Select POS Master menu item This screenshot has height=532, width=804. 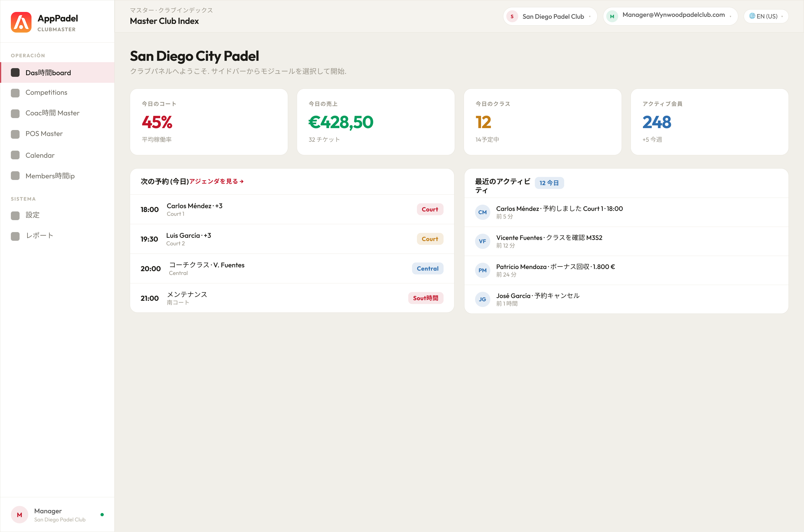pos(57,134)
